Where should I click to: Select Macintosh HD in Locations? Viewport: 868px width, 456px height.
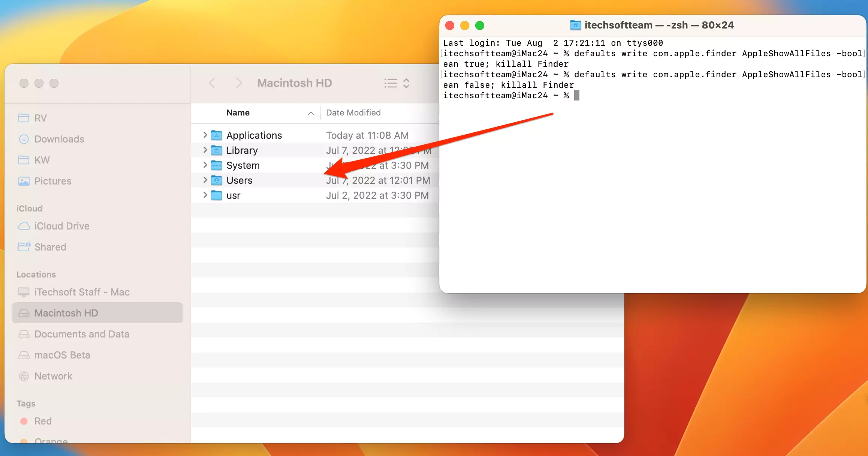coord(97,313)
